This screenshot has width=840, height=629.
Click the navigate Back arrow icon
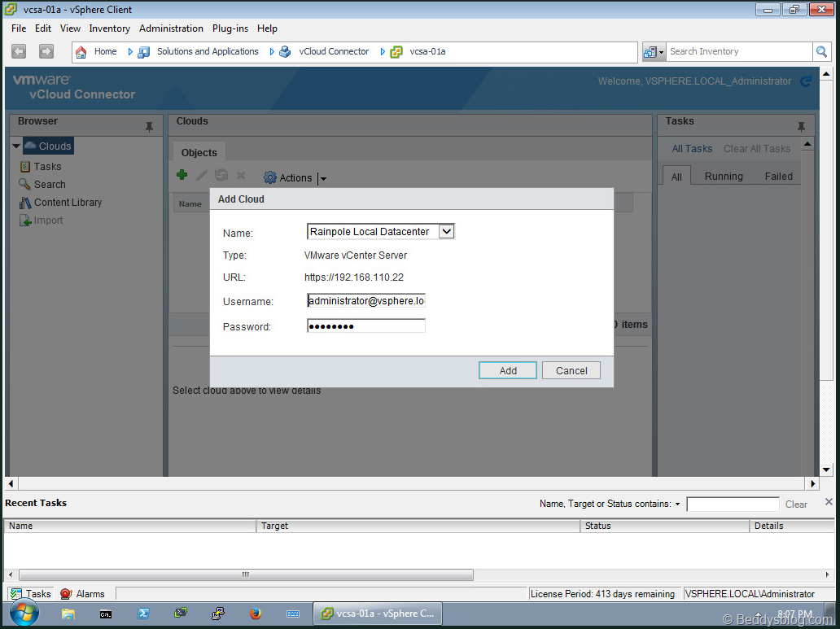pos(19,51)
